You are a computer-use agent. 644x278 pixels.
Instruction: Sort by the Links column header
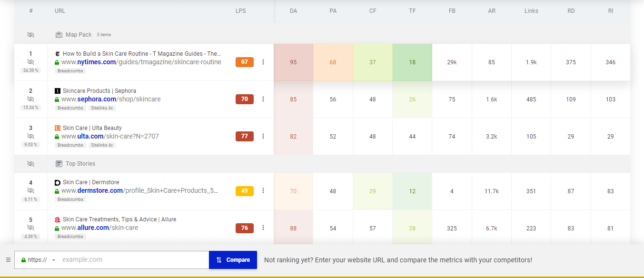[531, 11]
